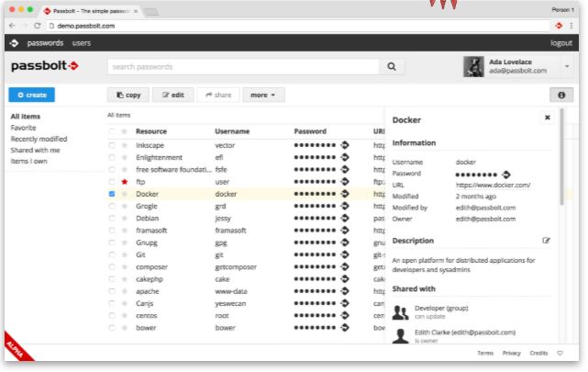The width and height of the screenshot is (588, 372).
Task: Open the users section in the top navigation
Action: (x=82, y=43)
